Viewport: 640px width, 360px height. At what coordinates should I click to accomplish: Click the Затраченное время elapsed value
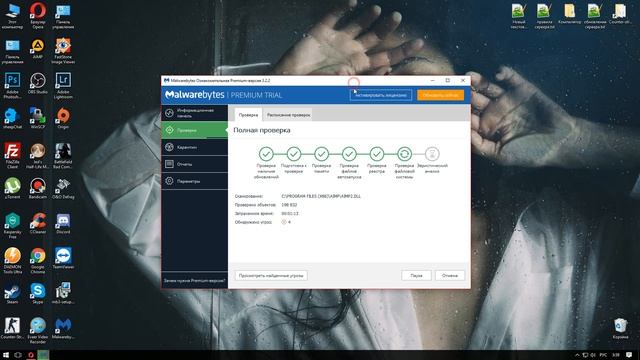290,213
